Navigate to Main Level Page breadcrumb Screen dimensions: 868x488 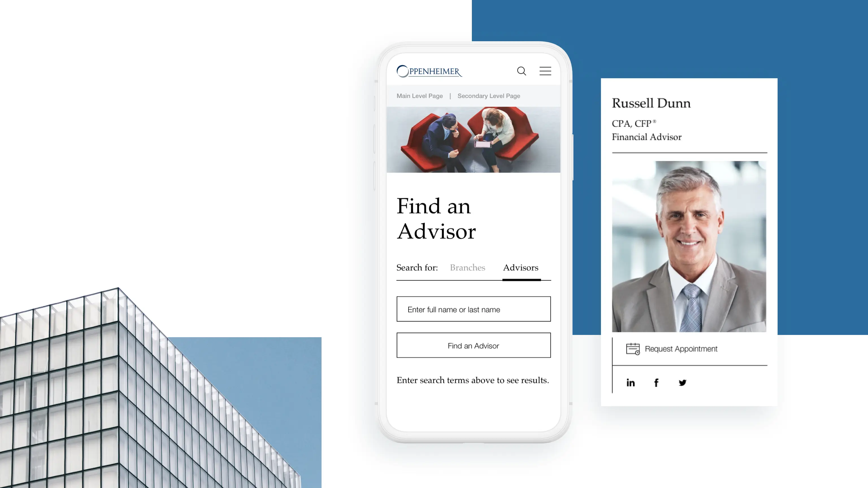click(419, 96)
